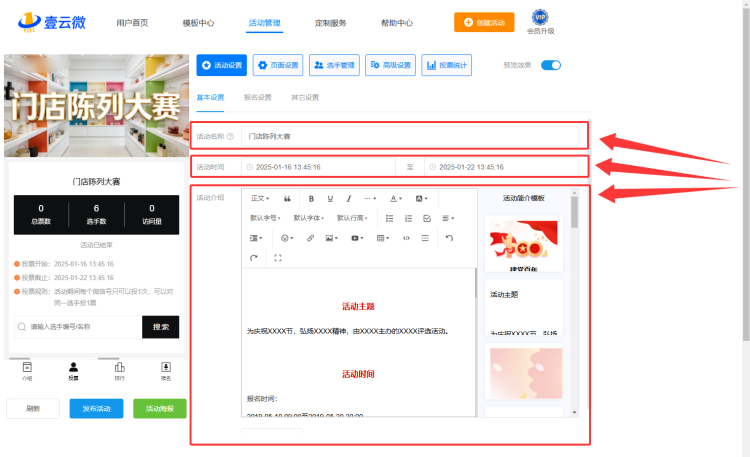Viewport: 750px width, 457px height.
Task: Select the pink gradient intro template thumbnail
Action: 524,371
